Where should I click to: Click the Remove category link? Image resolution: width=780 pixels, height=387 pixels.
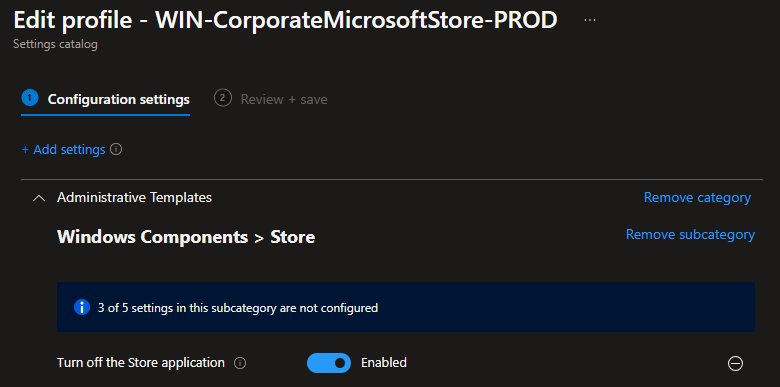[x=697, y=197]
